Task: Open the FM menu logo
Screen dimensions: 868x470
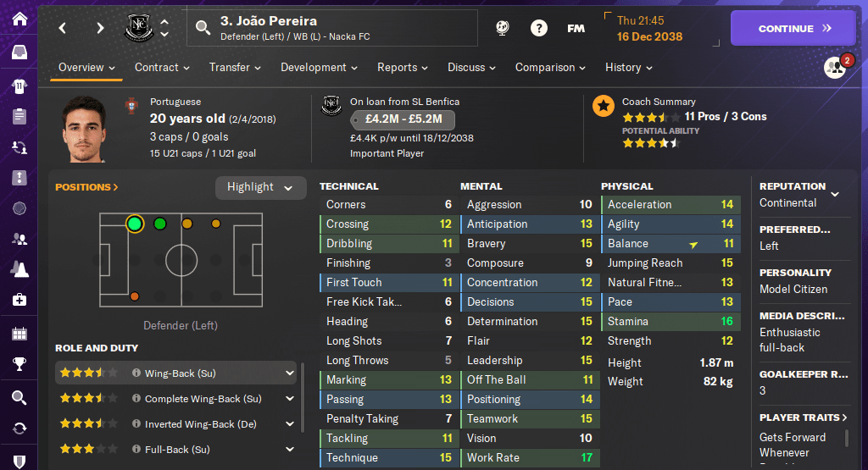Action: pyautogui.click(x=576, y=28)
